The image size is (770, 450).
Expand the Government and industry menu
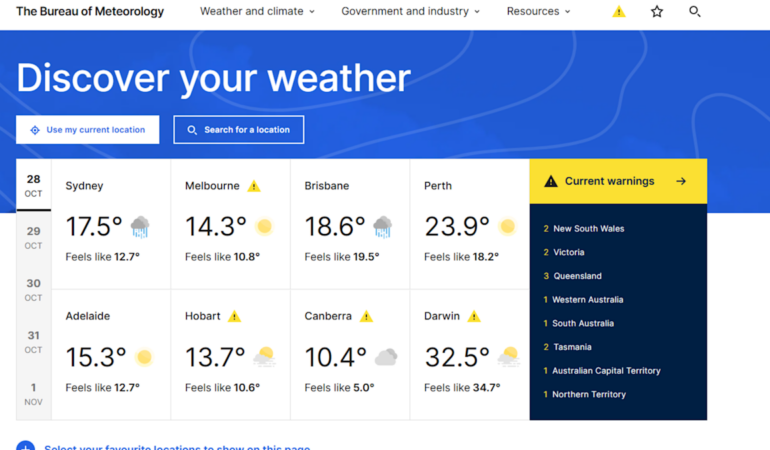411,11
